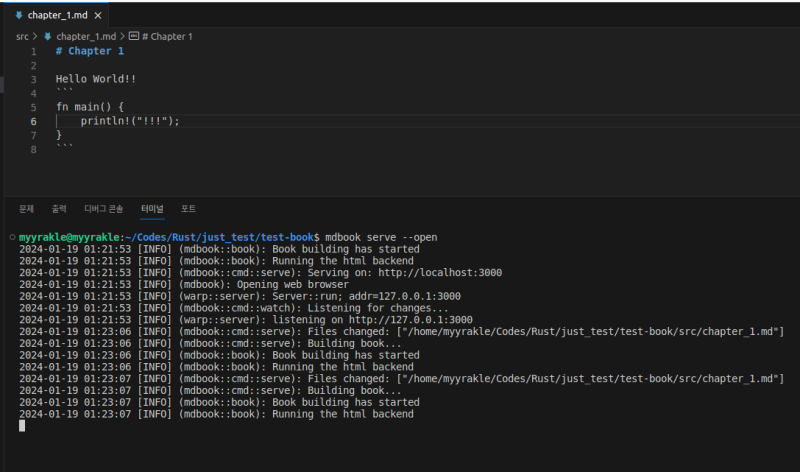Expand the src breadcrumb folder

(x=22, y=36)
